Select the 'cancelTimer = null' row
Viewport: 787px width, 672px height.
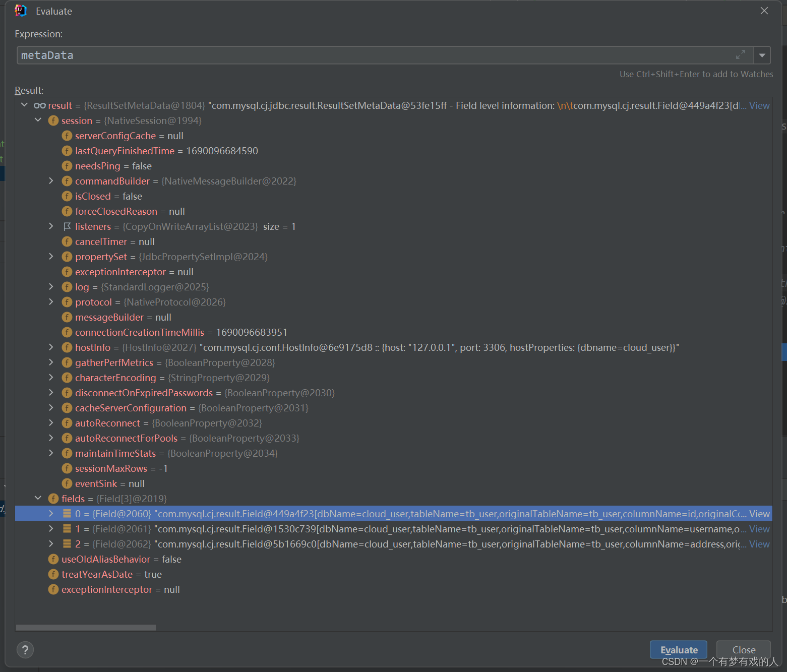pos(394,241)
